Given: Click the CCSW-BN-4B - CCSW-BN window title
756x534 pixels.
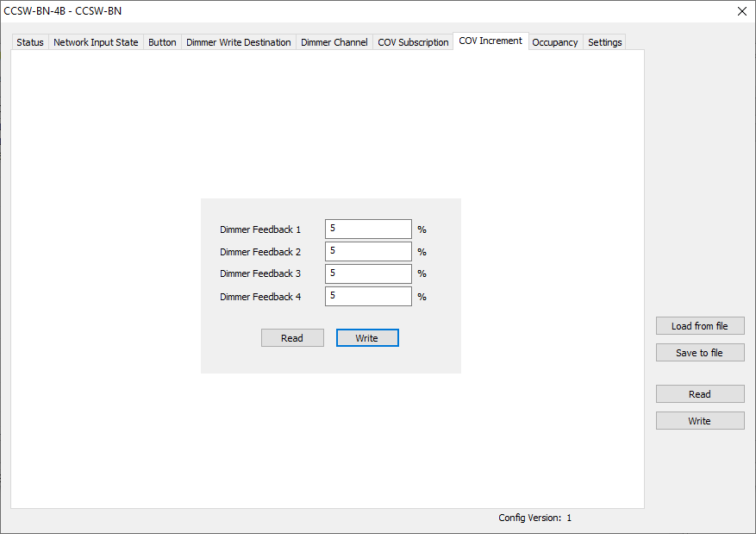Looking at the screenshot, I should pyautogui.click(x=63, y=11).
